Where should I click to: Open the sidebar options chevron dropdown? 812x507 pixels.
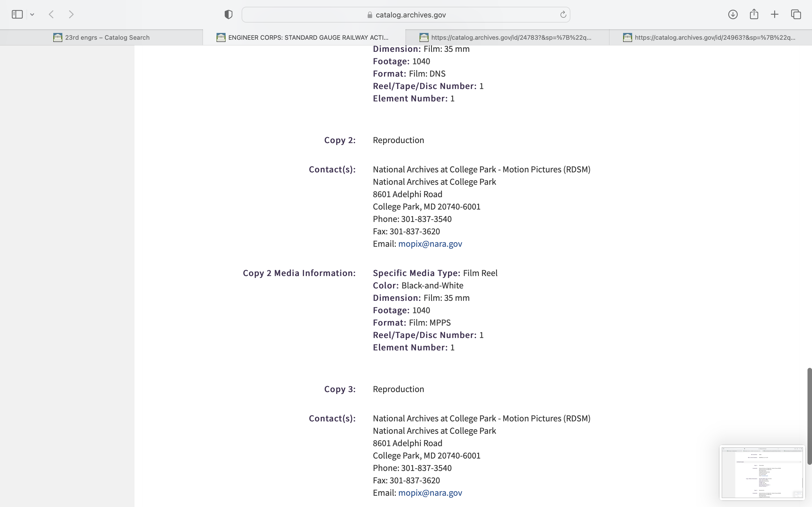[x=32, y=14]
